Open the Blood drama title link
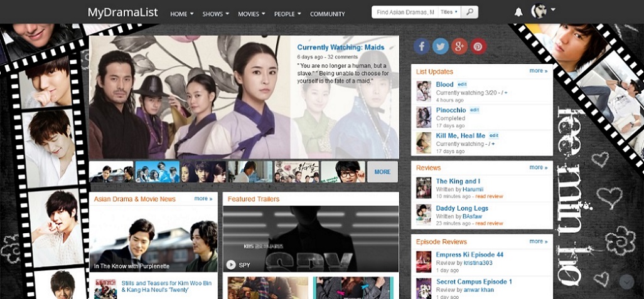The height and width of the screenshot is (299, 644). point(444,84)
